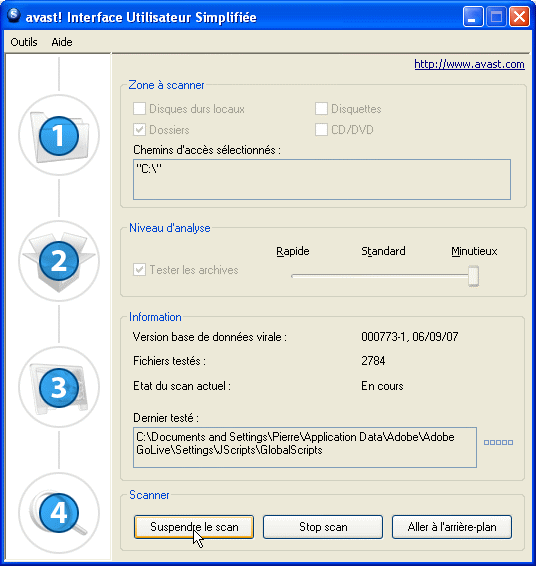Toggle Disquettes checkbox
Image resolution: width=536 pixels, height=566 pixels.
pyautogui.click(x=321, y=108)
